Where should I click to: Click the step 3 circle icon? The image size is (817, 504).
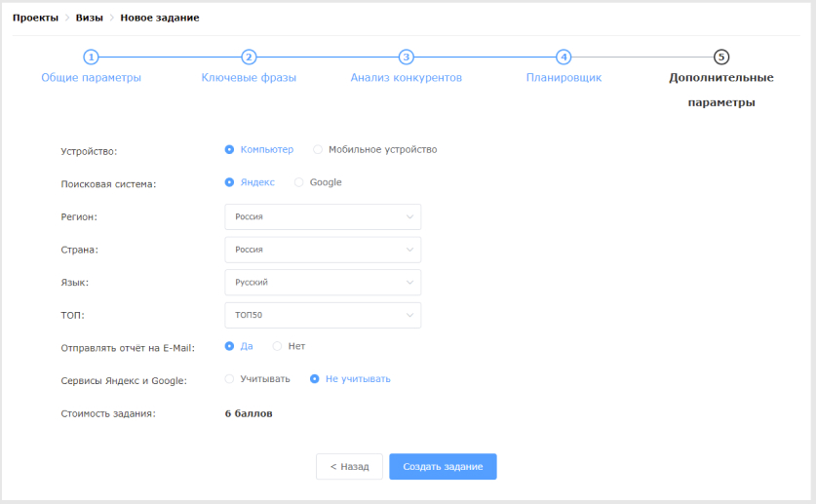pyautogui.click(x=406, y=57)
